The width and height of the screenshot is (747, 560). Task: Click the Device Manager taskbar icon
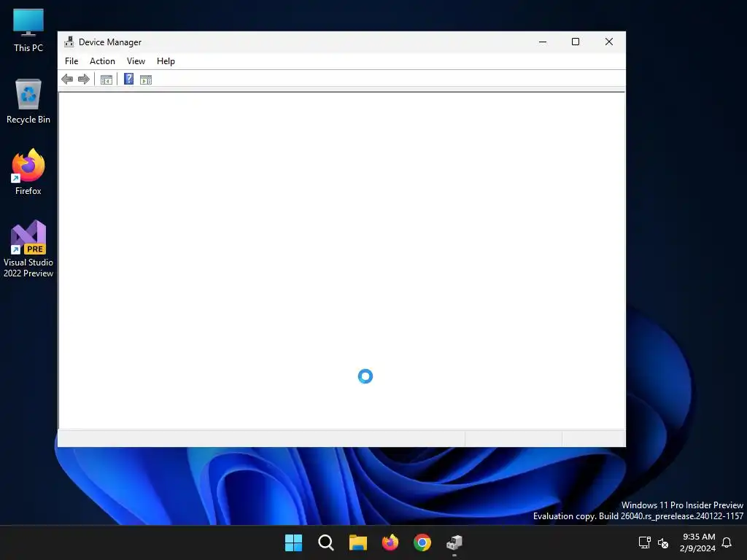click(x=454, y=542)
